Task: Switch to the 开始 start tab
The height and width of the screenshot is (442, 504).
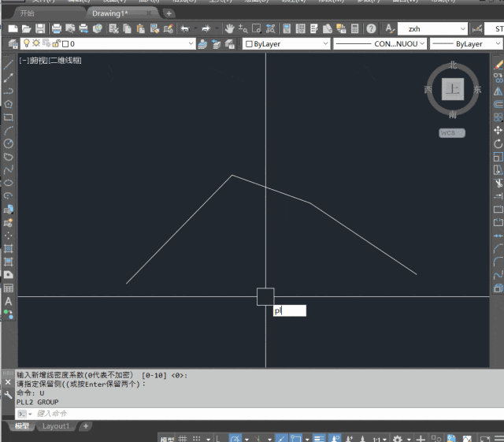Action: pos(27,13)
